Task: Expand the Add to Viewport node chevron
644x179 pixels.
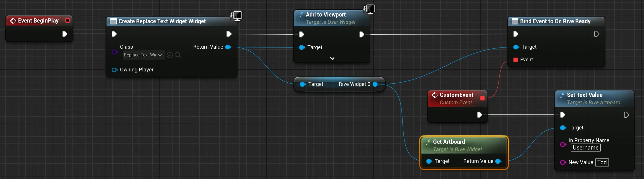Action: (332, 58)
